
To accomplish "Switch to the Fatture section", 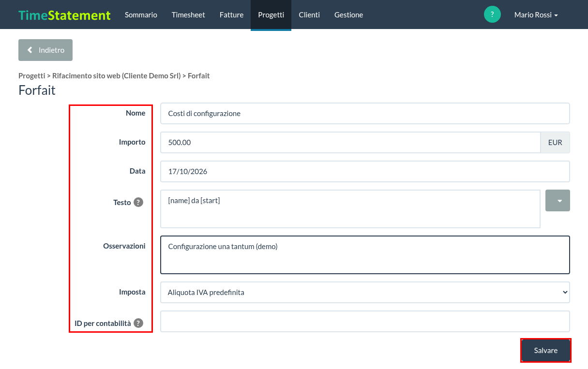I will click(x=231, y=15).
